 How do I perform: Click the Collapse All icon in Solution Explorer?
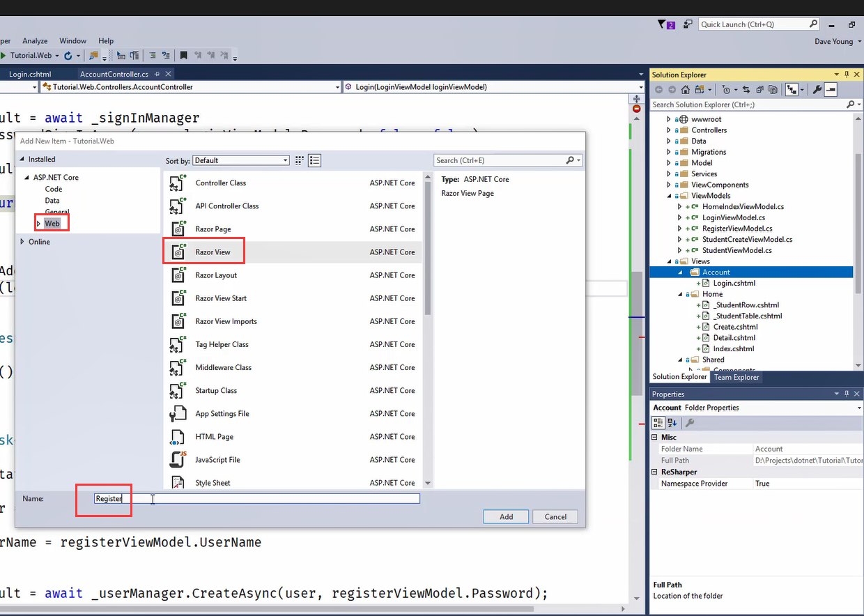coord(760,90)
